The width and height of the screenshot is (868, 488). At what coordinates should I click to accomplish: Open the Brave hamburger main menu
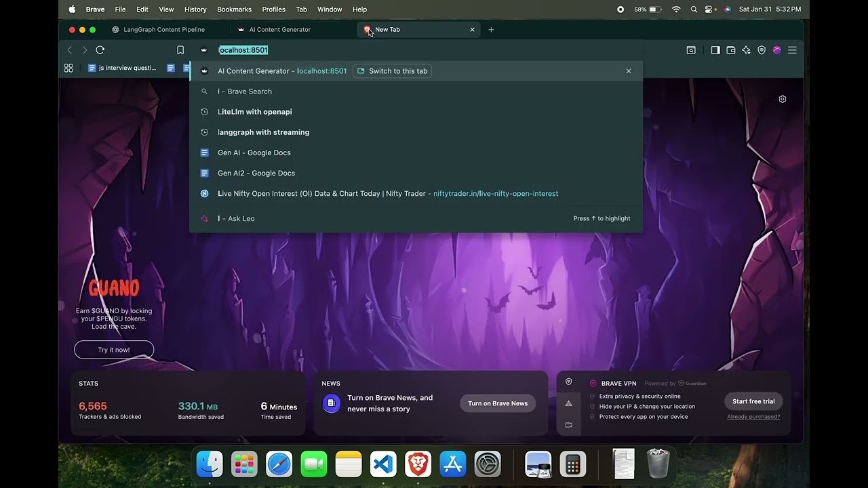click(792, 50)
